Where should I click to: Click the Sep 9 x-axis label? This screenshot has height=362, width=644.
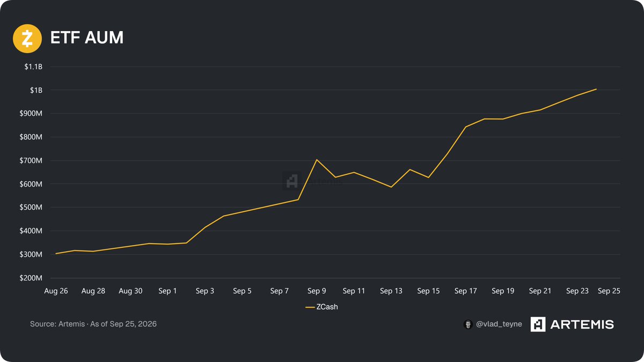click(x=317, y=291)
